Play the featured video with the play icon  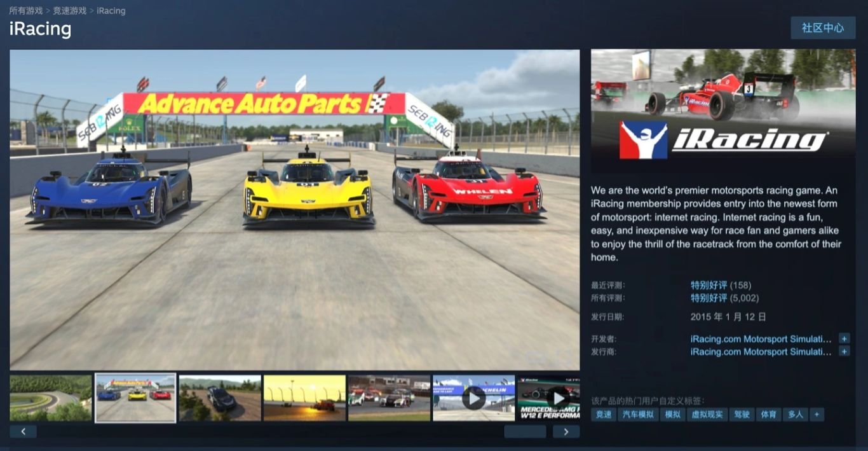(x=473, y=398)
